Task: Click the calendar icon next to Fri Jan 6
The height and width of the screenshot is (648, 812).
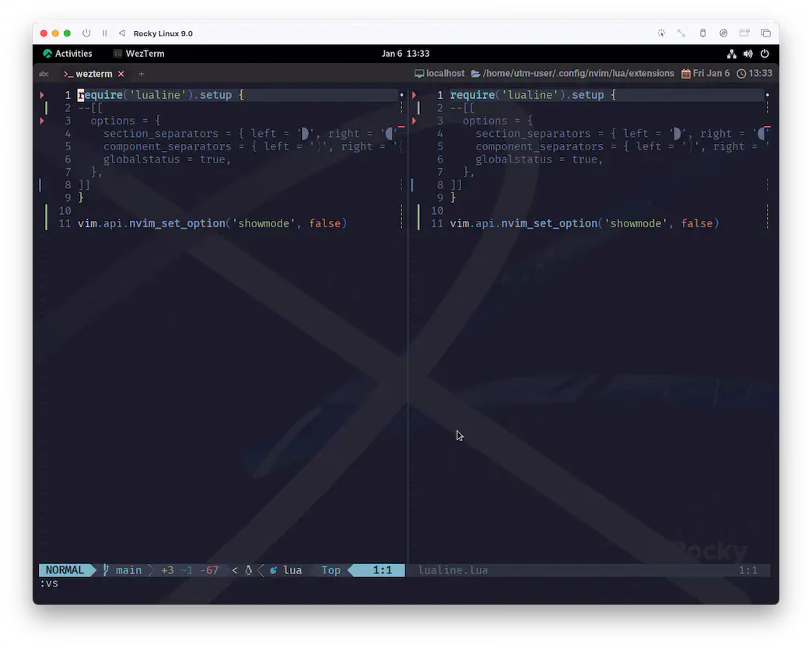Action: (x=686, y=74)
